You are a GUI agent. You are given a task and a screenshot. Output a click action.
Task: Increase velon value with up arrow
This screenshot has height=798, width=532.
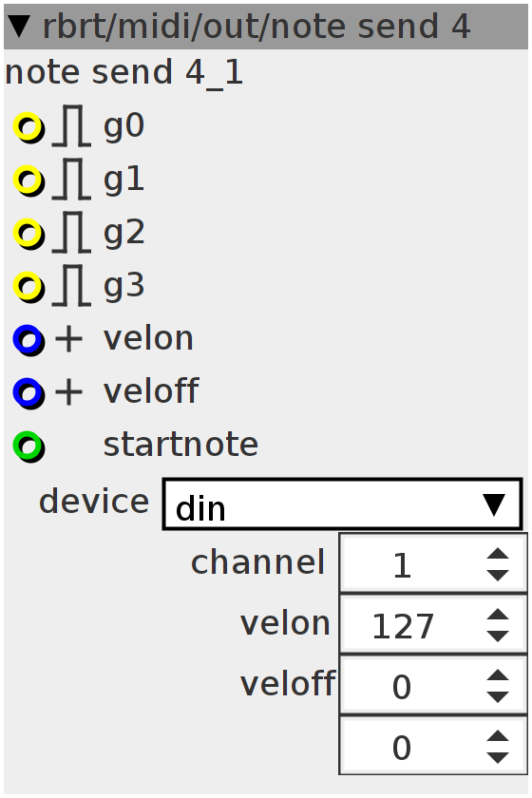498,615
